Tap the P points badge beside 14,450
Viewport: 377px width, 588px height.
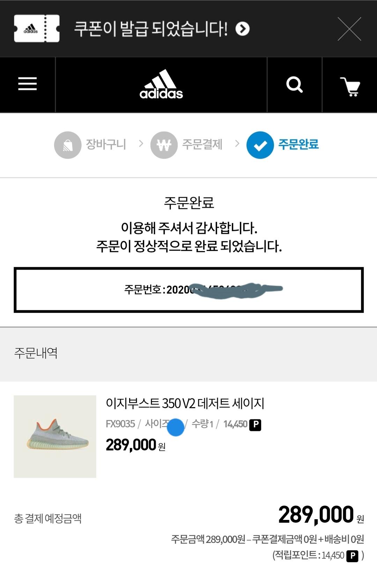[255, 425]
